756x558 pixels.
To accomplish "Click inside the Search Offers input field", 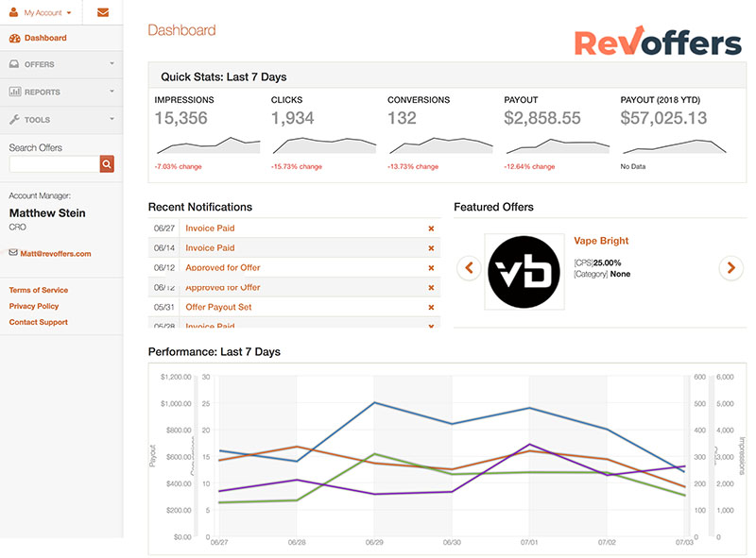I will (x=52, y=163).
